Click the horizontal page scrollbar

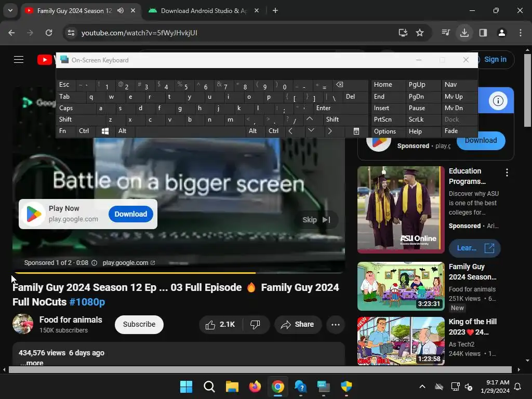pyautogui.click(x=260, y=369)
